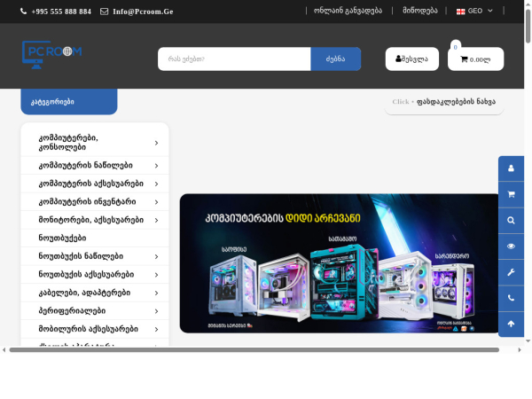
Task: Open the GEO language dropdown
Action: coord(474,11)
